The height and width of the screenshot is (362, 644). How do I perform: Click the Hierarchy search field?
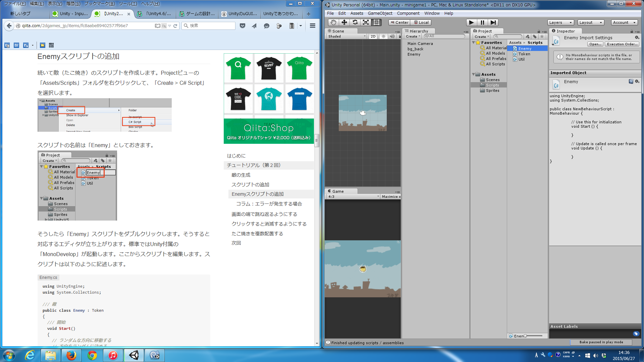[444, 36]
